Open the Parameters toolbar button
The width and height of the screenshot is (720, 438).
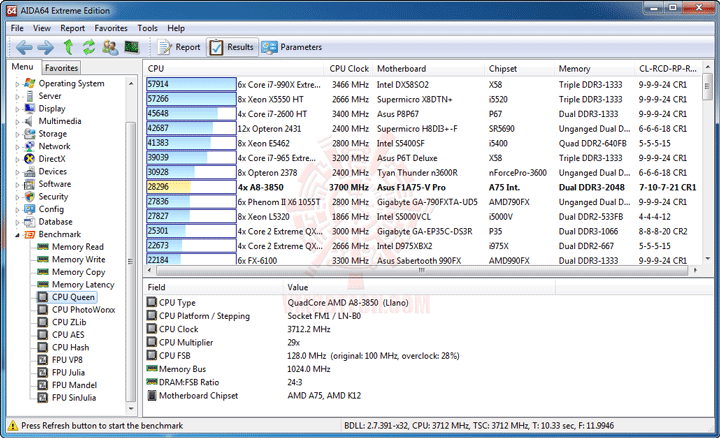pyautogui.click(x=292, y=47)
